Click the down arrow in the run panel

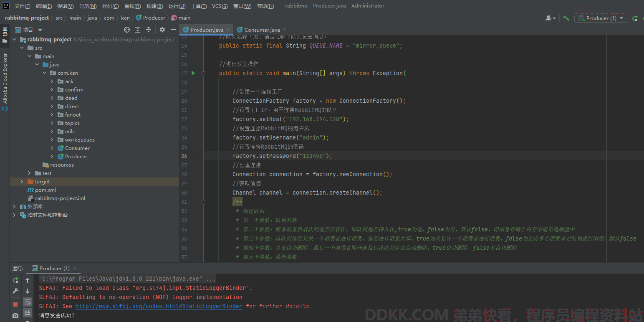tap(28, 291)
